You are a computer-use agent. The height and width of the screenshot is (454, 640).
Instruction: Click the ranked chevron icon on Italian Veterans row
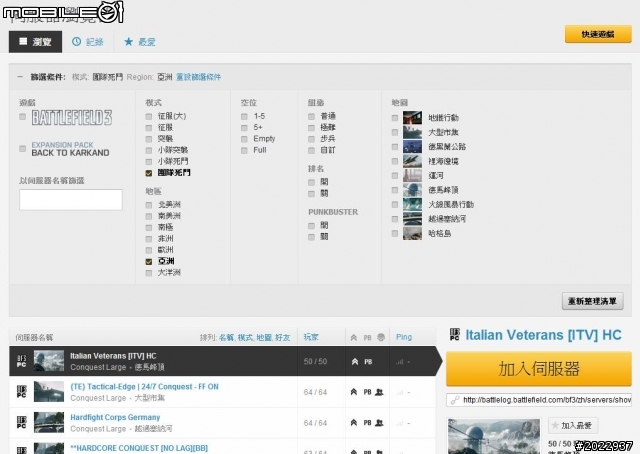(x=355, y=362)
